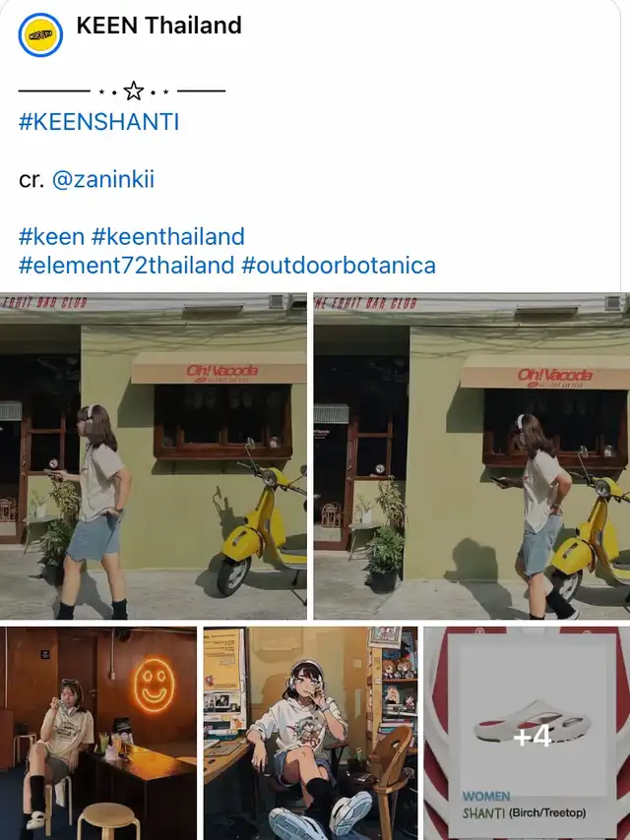
Task: Click the Oh! Vacoda awning sign in first photo
Action: (219, 368)
